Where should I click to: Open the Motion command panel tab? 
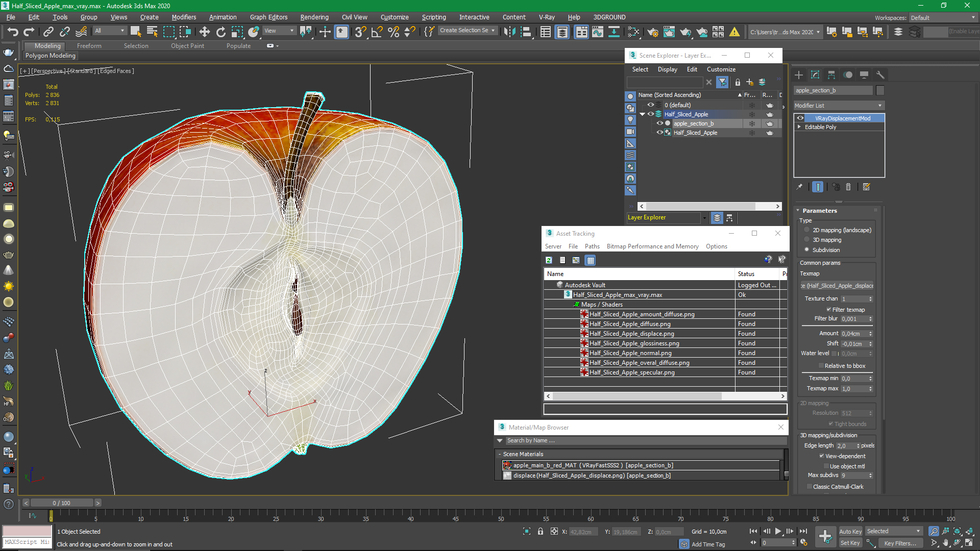click(x=848, y=75)
